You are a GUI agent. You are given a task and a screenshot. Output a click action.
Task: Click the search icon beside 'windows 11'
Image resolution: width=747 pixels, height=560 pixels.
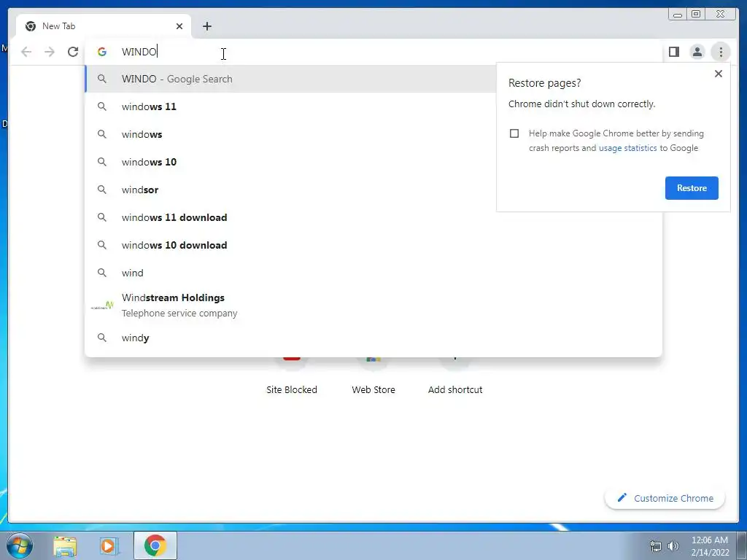pos(102,106)
